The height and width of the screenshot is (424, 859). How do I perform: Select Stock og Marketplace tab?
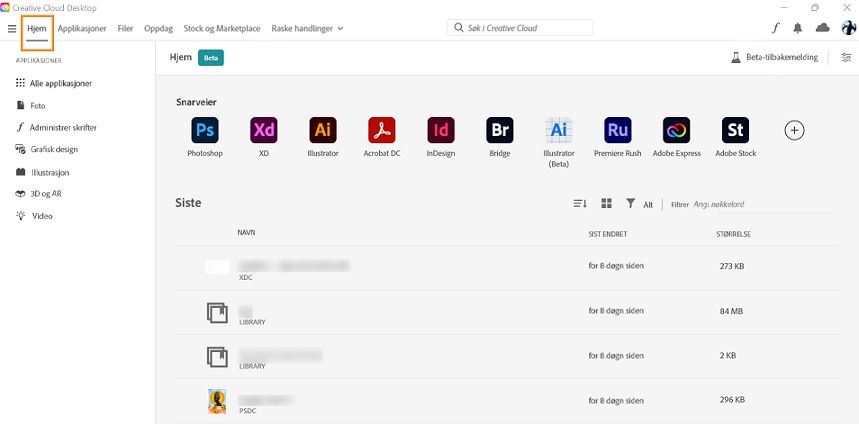tap(222, 28)
